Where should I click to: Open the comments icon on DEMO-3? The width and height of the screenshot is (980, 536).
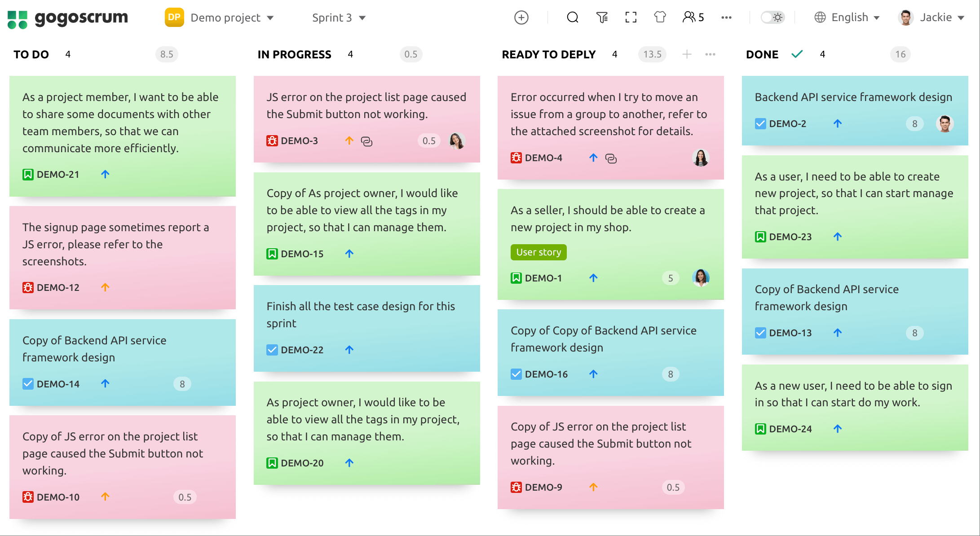pyautogui.click(x=367, y=141)
